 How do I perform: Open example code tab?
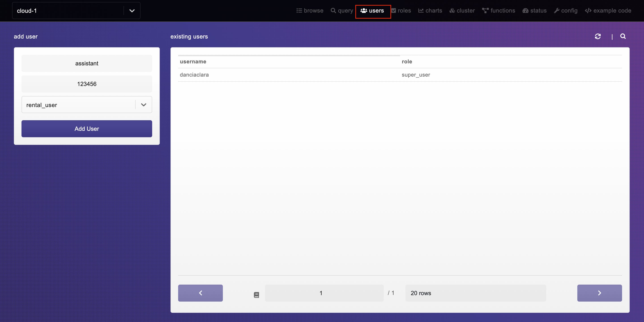point(608,11)
